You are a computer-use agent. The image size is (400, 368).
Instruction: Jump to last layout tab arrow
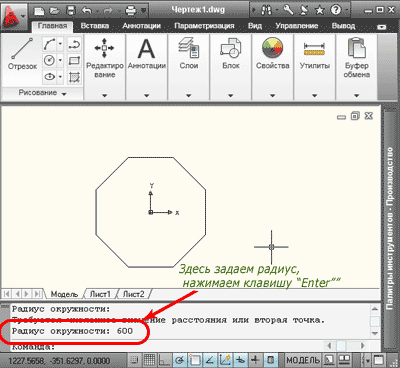coord(38,294)
